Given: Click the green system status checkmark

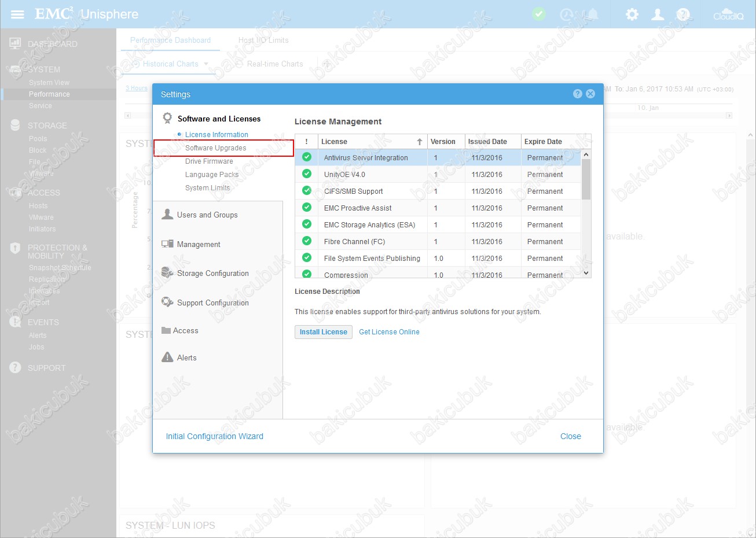Looking at the screenshot, I should pyautogui.click(x=539, y=14).
